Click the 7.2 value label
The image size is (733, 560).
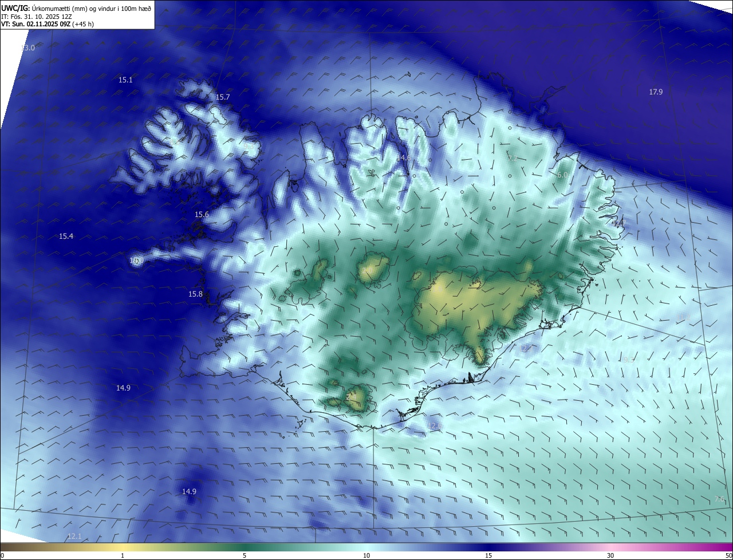click(513, 158)
